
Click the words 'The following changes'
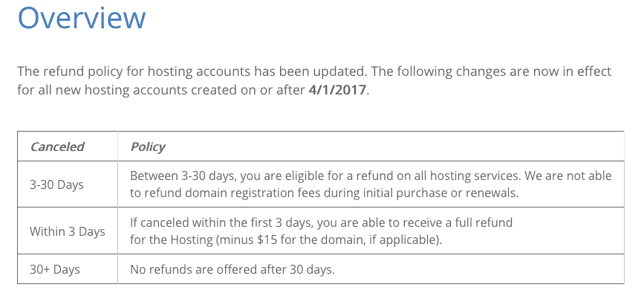425,71
